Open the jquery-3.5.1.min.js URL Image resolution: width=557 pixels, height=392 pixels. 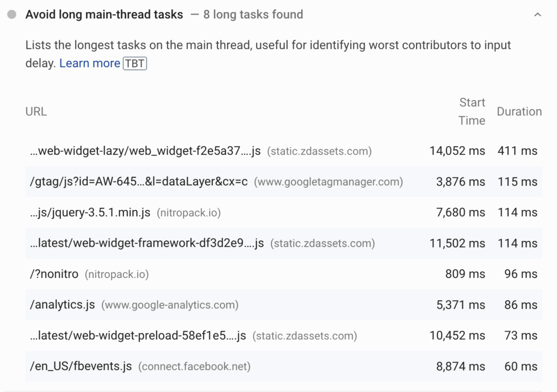pos(90,213)
